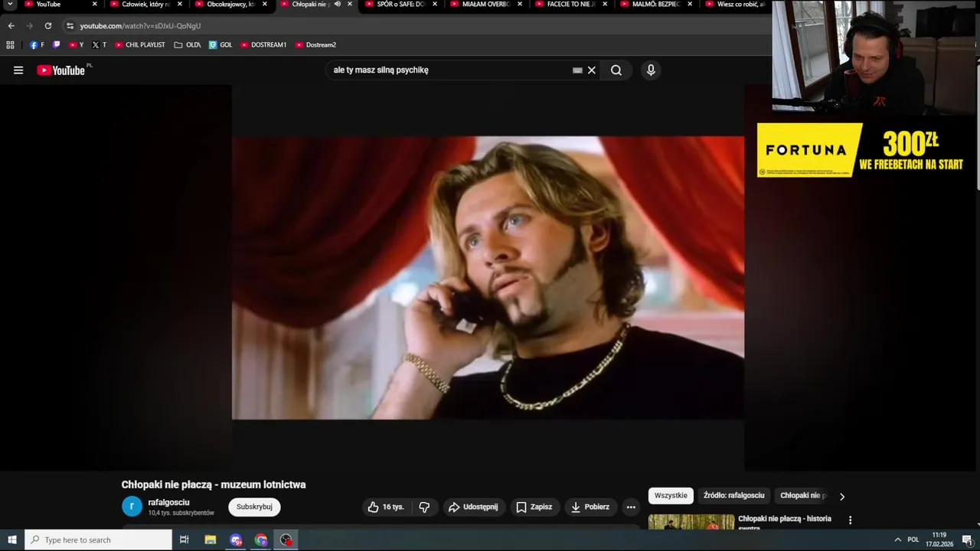Open the browser apps grid shortcut
Image resolution: width=980 pixels, height=551 pixels.
click(10, 44)
